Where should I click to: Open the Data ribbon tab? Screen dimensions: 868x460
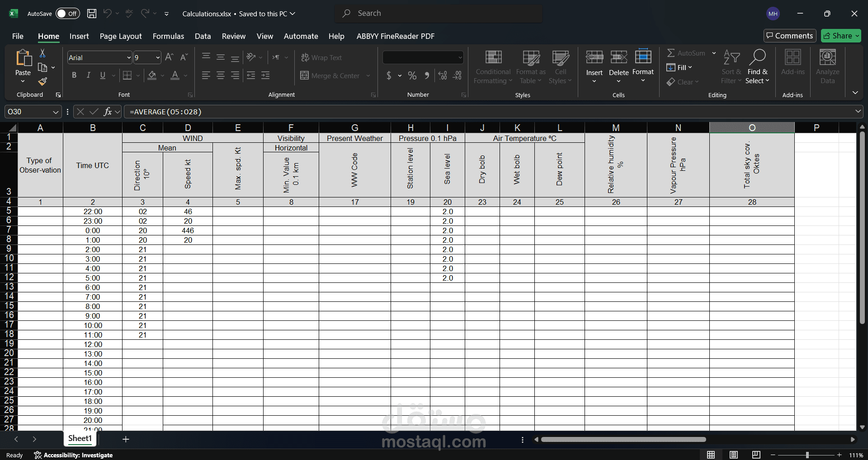pos(203,36)
